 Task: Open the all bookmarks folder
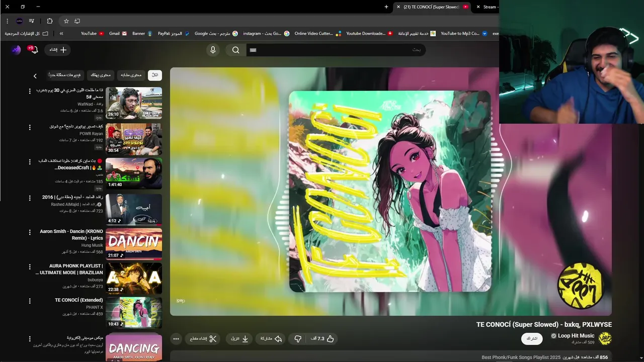[27, 34]
